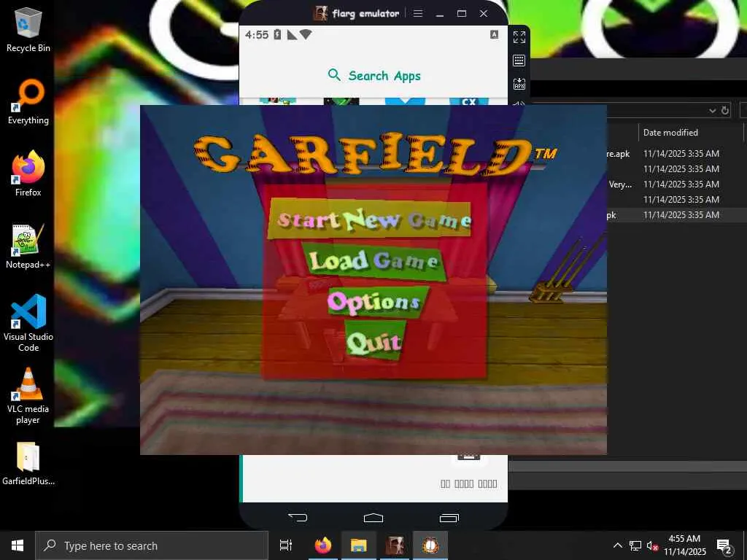Click the muted volume icon in the system tray
This screenshot has width=747, height=560.
coord(653,545)
